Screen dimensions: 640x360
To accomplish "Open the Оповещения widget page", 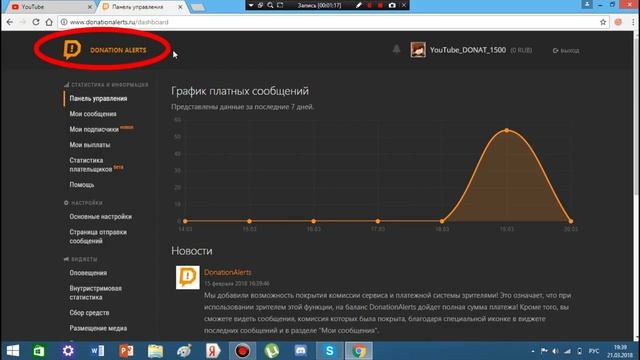I will (x=88, y=273).
